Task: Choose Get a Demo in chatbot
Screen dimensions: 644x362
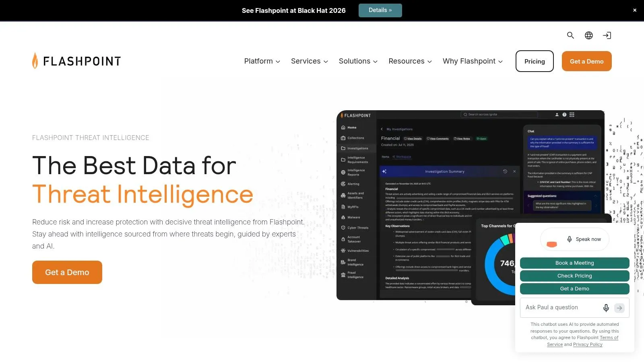Action: [x=575, y=289]
